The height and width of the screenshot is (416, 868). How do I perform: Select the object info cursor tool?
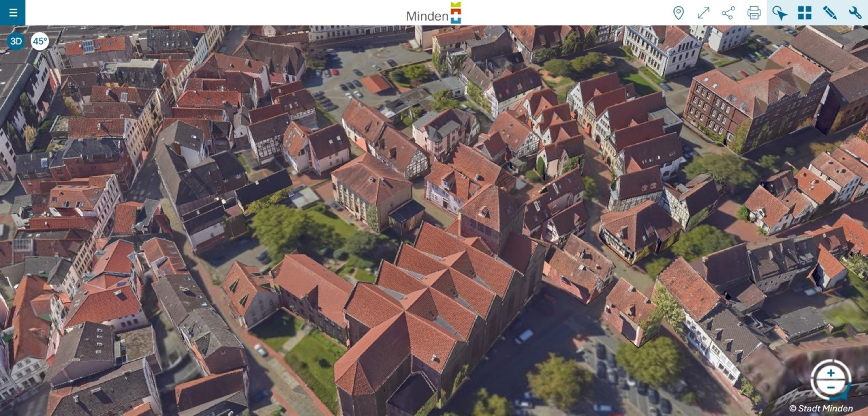coord(779,13)
